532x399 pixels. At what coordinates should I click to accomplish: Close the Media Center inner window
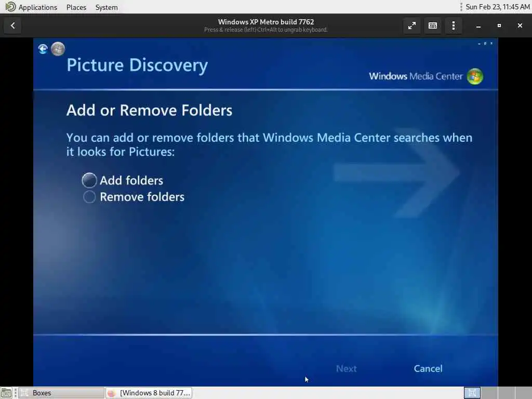[491, 44]
